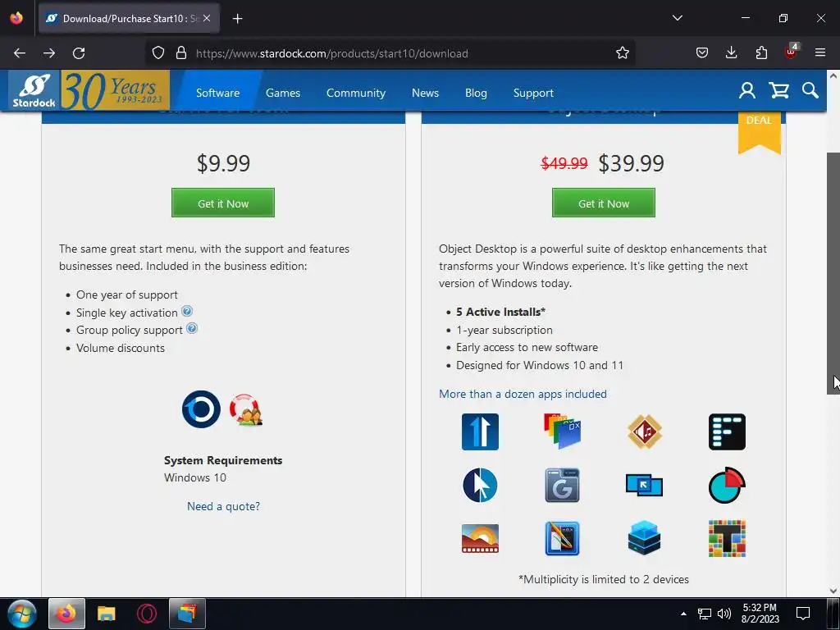Click the overlapping blue monitors app icon
The image size is (840, 630).
pyautogui.click(x=645, y=486)
